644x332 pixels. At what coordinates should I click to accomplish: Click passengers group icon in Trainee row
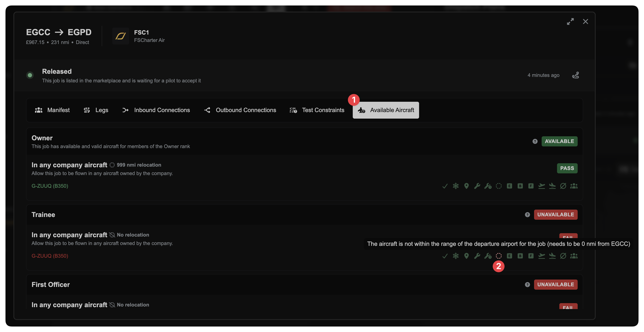[574, 256]
